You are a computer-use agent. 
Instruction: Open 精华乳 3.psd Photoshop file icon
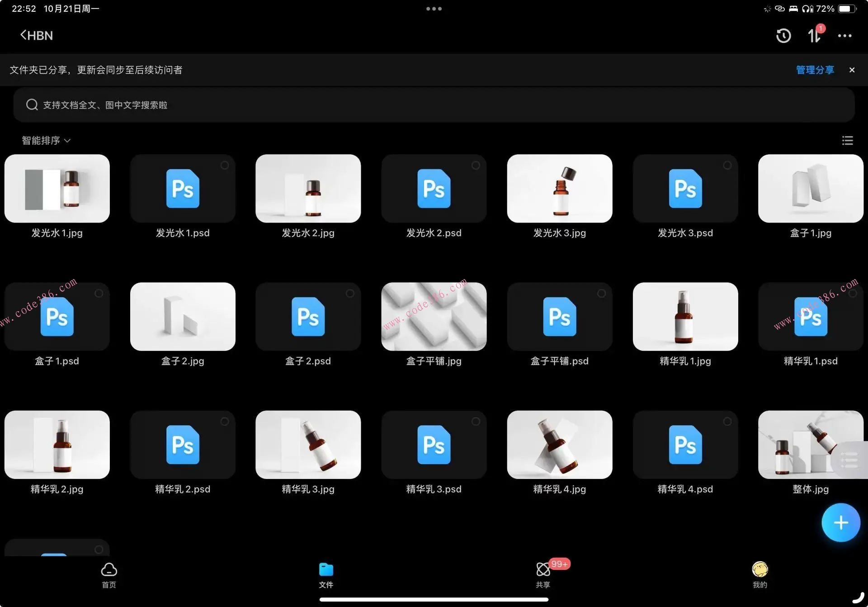(434, 445)
